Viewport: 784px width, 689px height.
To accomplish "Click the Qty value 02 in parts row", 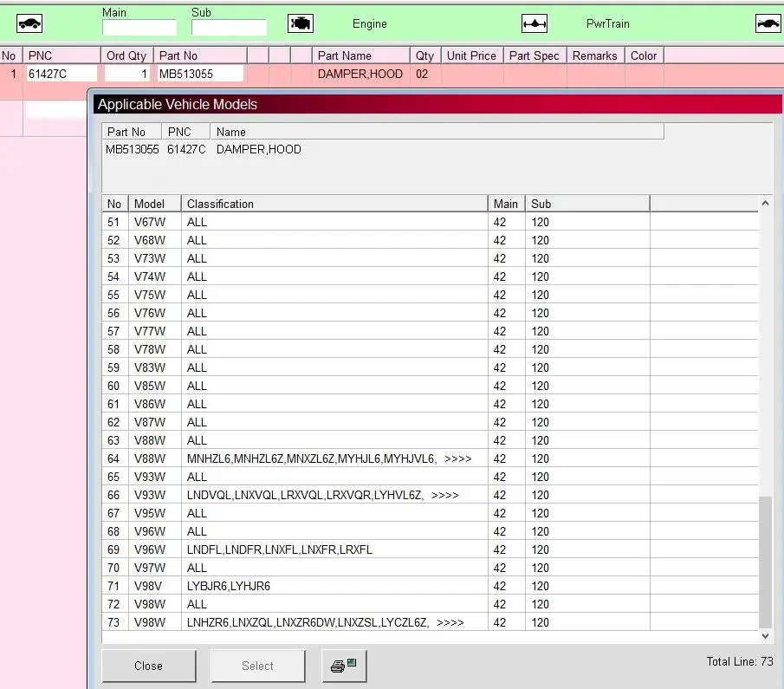I will tap(422, 74).
